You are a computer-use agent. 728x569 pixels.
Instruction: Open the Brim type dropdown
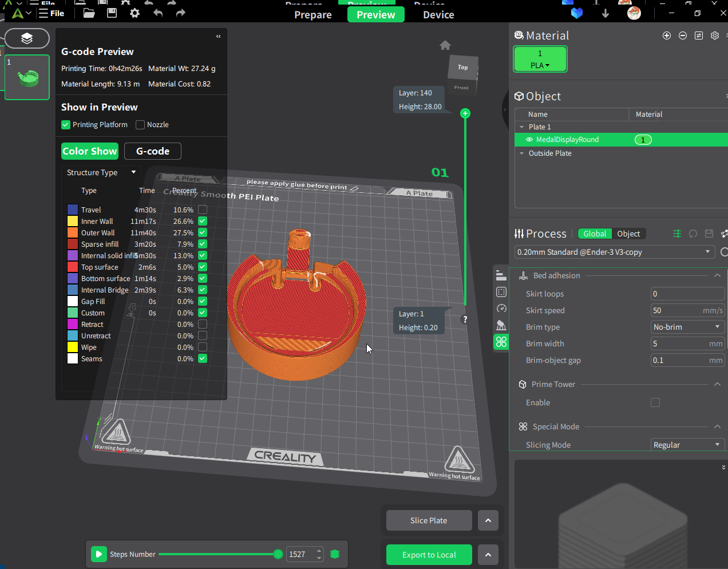(x=687, y=327)
